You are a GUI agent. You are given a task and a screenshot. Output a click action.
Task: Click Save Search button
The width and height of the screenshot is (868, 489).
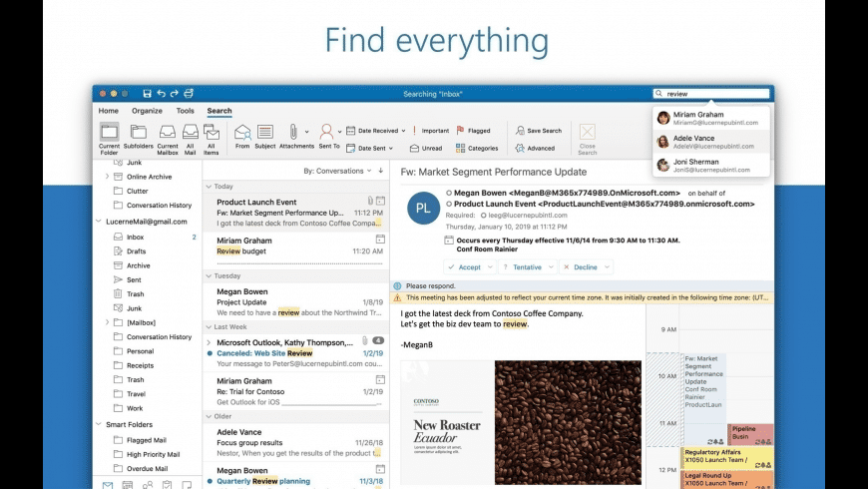click(x=539, y=131)
